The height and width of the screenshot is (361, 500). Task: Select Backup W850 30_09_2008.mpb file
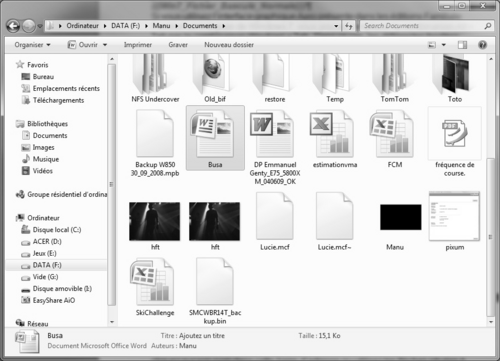(155, 134)
